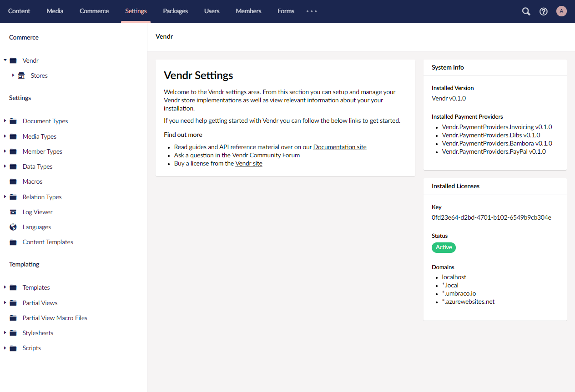This screenshot has height=392, width=575.
Task: Click the Vendr.PaymentProviders.PayPal v0.1.0 entry
Action: [x=494, y=151]
